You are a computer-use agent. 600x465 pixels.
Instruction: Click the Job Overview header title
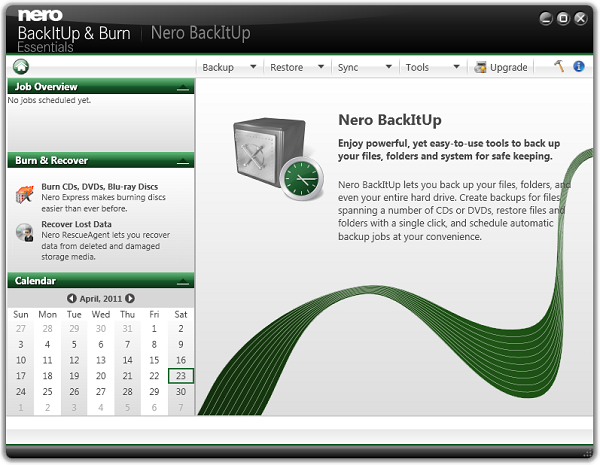click(x=46, y=87)
